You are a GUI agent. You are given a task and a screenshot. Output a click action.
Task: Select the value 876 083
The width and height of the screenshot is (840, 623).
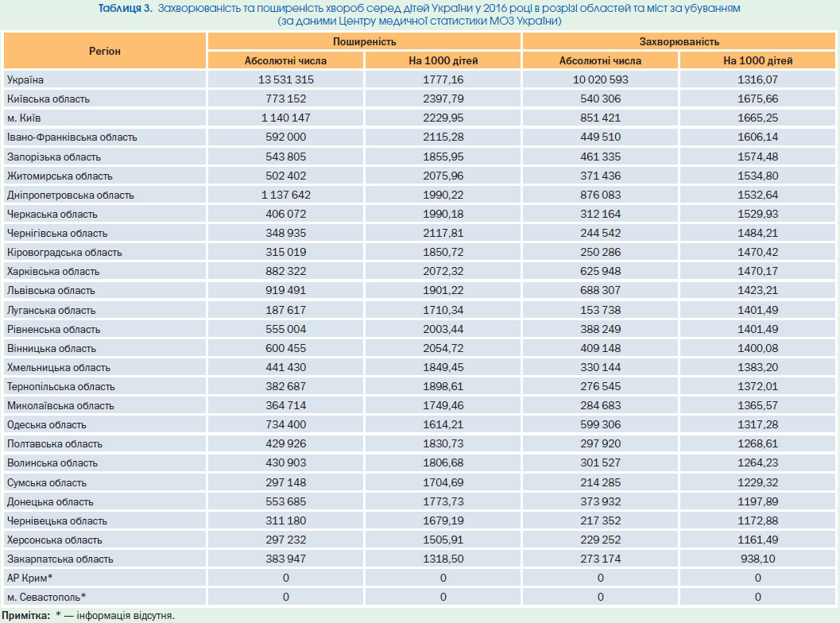click(x=600, y=195)
